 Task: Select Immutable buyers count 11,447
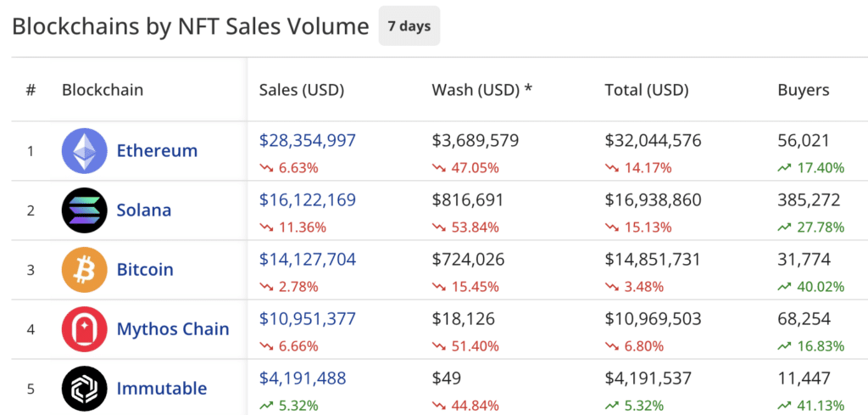[804, 379]
